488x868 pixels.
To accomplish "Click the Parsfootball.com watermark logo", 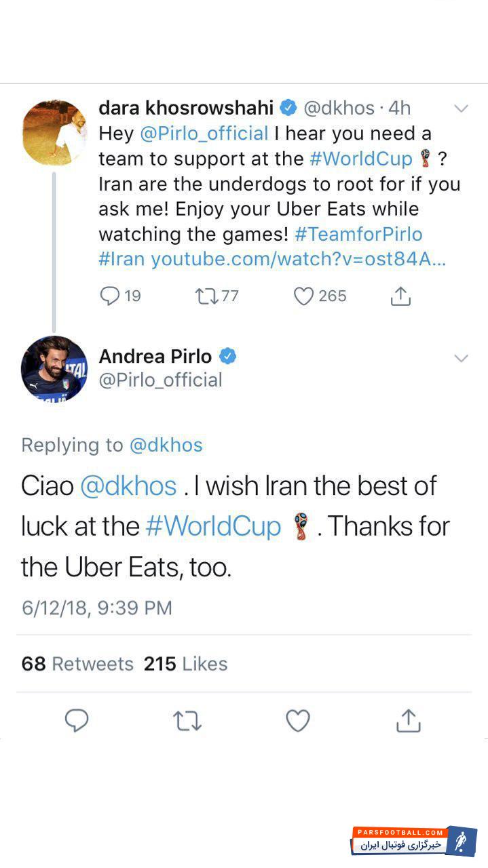I will 413,841.
